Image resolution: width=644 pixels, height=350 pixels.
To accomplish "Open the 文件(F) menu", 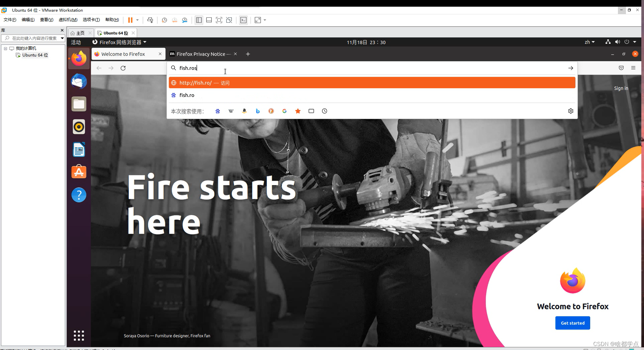I will point(10,20).
